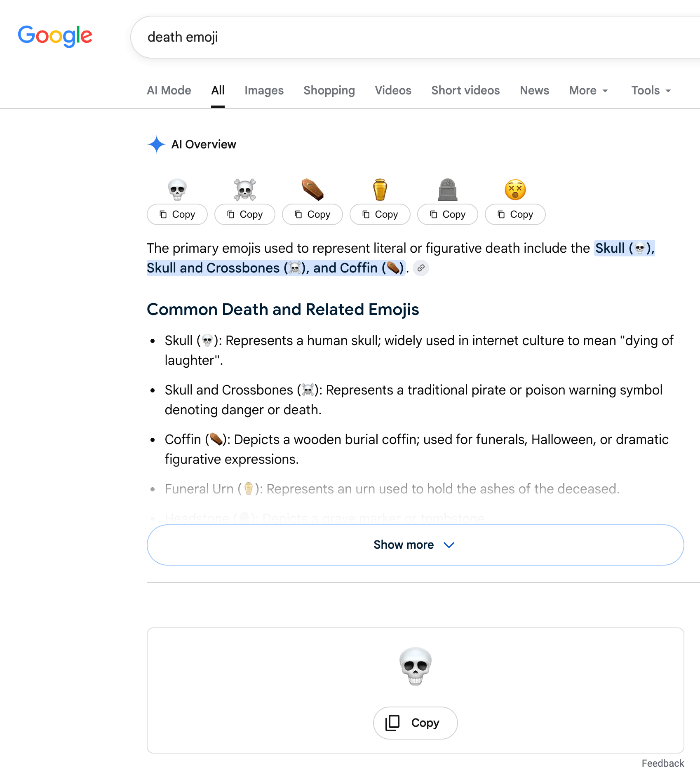
Task: Click the coffin emoji in the emoji row
Action: [312, 190]
